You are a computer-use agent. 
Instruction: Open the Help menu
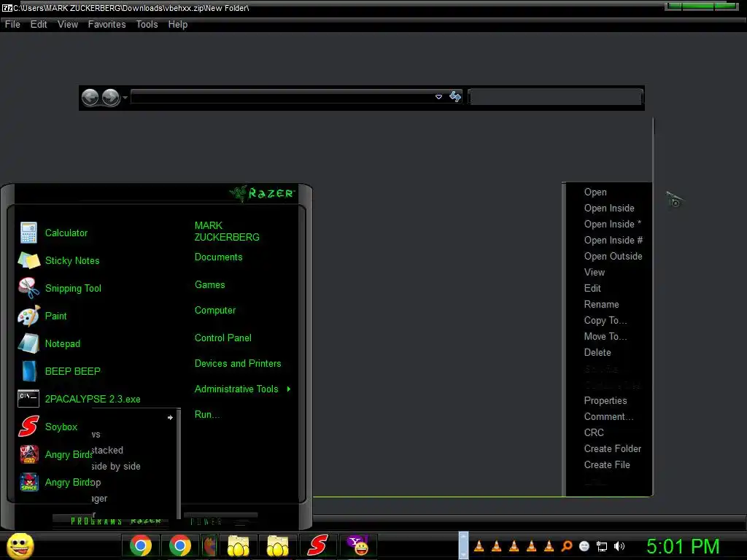tap(178, 24)
